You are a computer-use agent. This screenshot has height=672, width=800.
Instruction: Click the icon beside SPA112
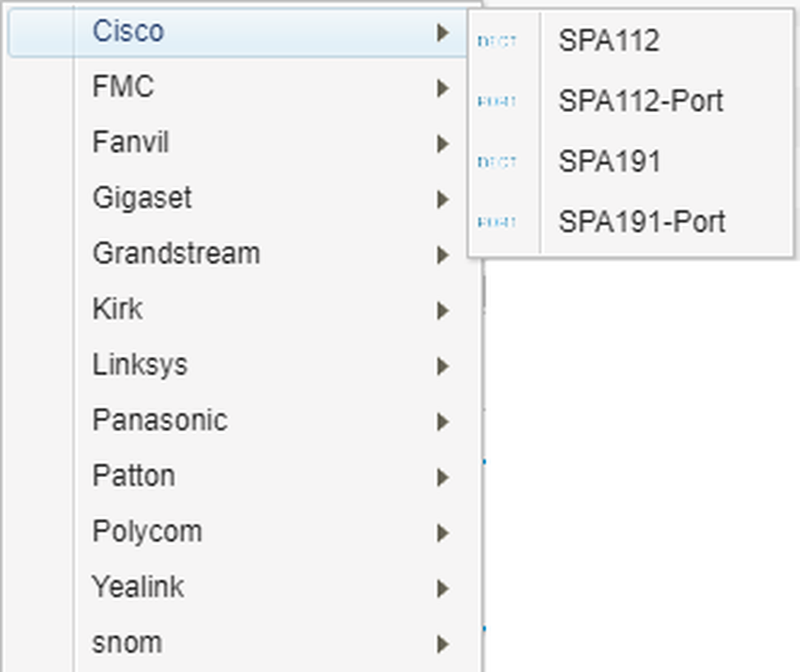(497, 41)
